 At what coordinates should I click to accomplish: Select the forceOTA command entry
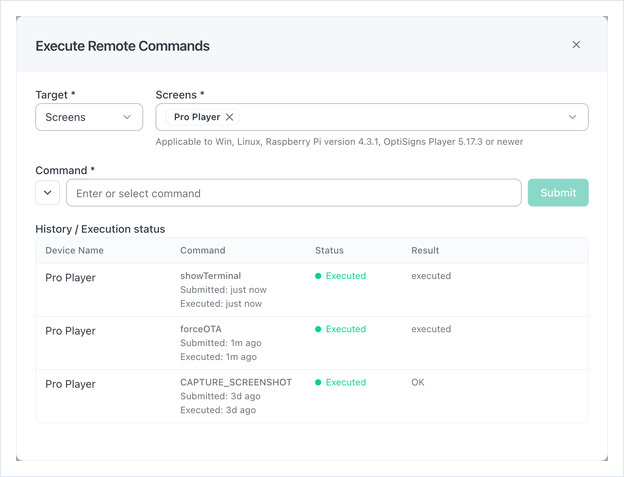click(201, 329)
